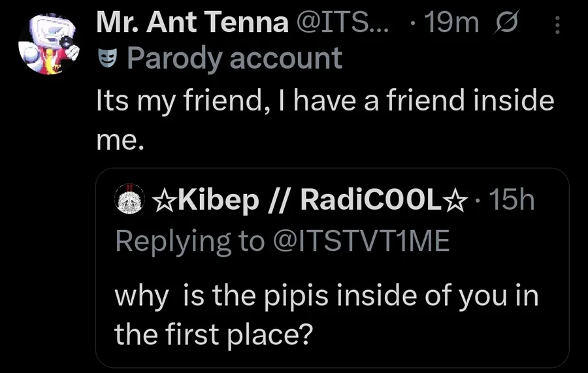Click the word 'me.' in main tweet

120,141
